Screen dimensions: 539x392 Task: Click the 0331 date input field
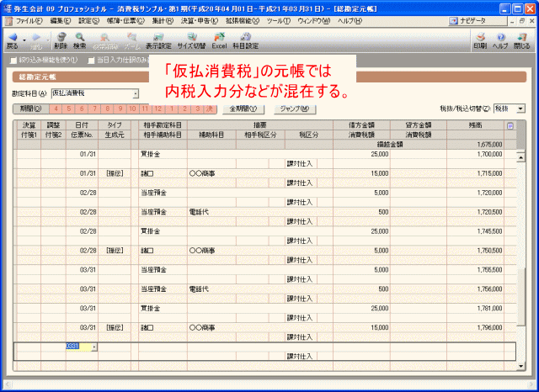(x=78, y=347)
